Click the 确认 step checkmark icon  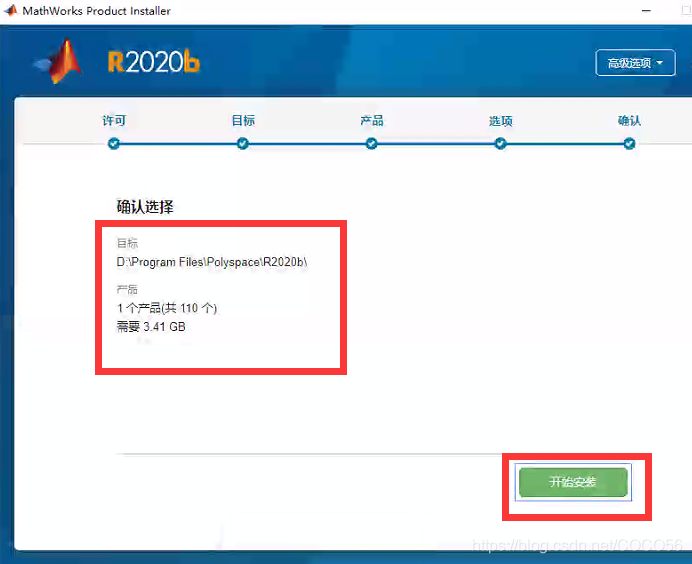(x=629, y=143)
